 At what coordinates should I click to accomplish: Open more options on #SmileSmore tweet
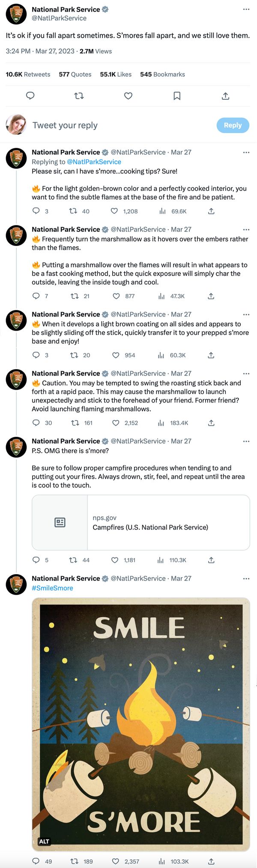(x=246, y=578)
